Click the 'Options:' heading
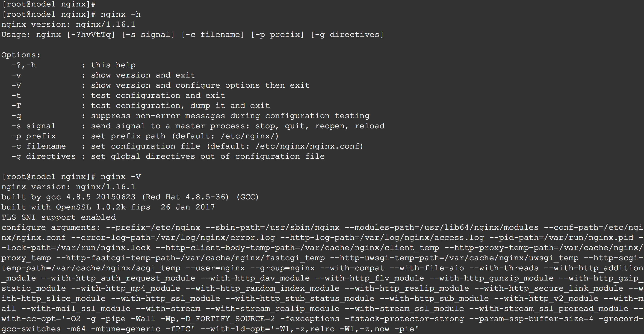644x334 pixels. coord(21,55)
